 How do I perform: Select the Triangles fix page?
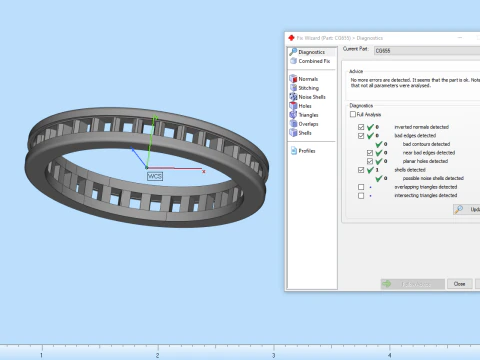coord(304,115)
